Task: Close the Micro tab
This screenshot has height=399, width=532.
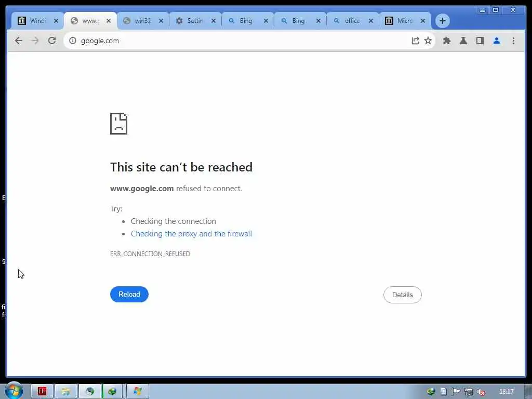Action: click(423, 21)
